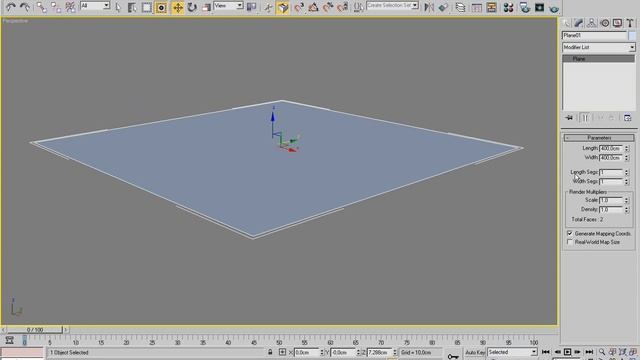
Task: Collapse the Parameters rollout
Action: coord(599,138)
